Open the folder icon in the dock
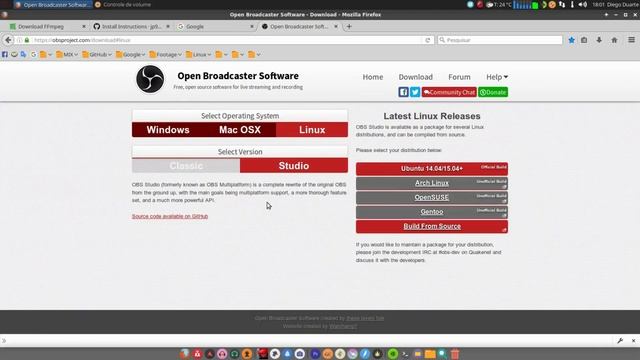The image size is (640, 360). click(430, 354)
